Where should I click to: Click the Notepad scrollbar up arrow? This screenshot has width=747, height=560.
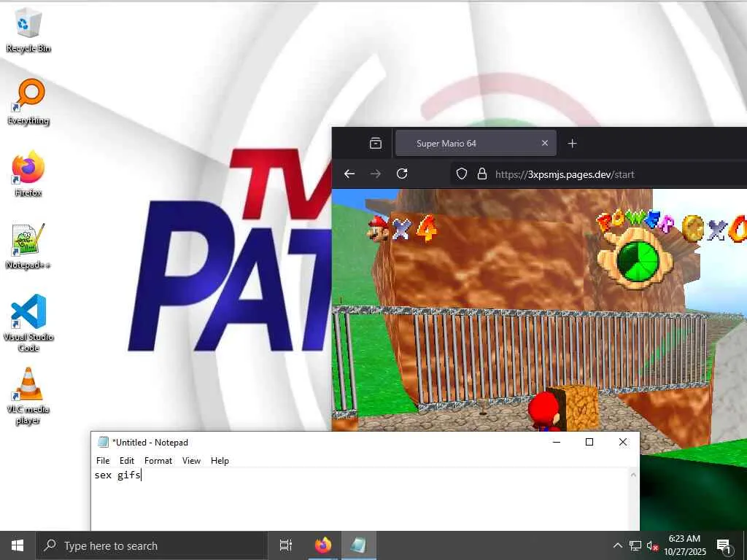tap(633, 474)
